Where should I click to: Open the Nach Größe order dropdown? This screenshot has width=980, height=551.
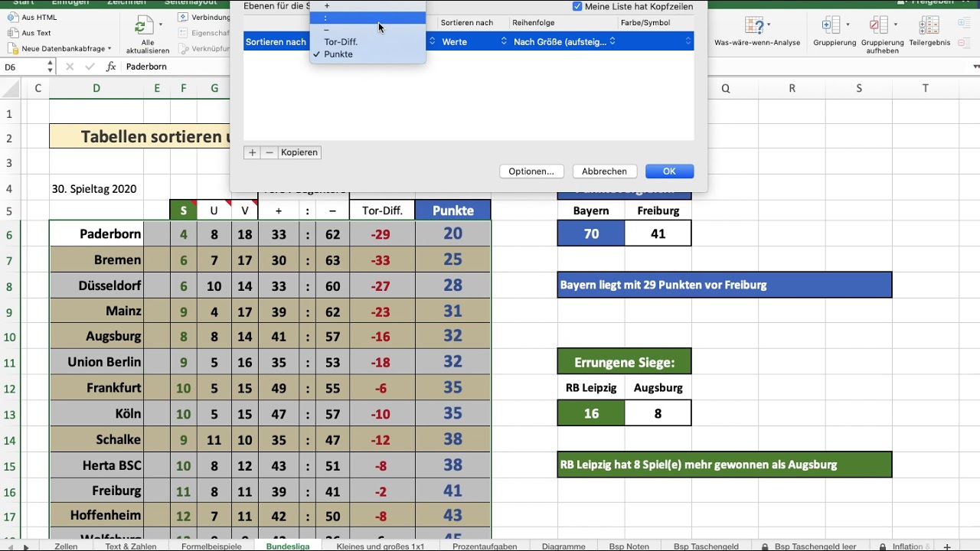(564, 41)
